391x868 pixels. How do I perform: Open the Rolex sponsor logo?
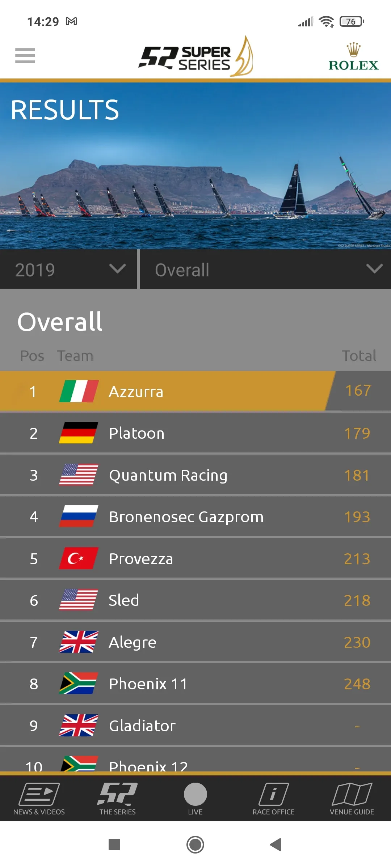point(353,56)
